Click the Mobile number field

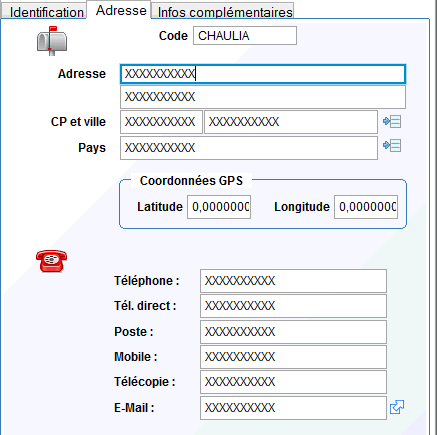point(293,357)
